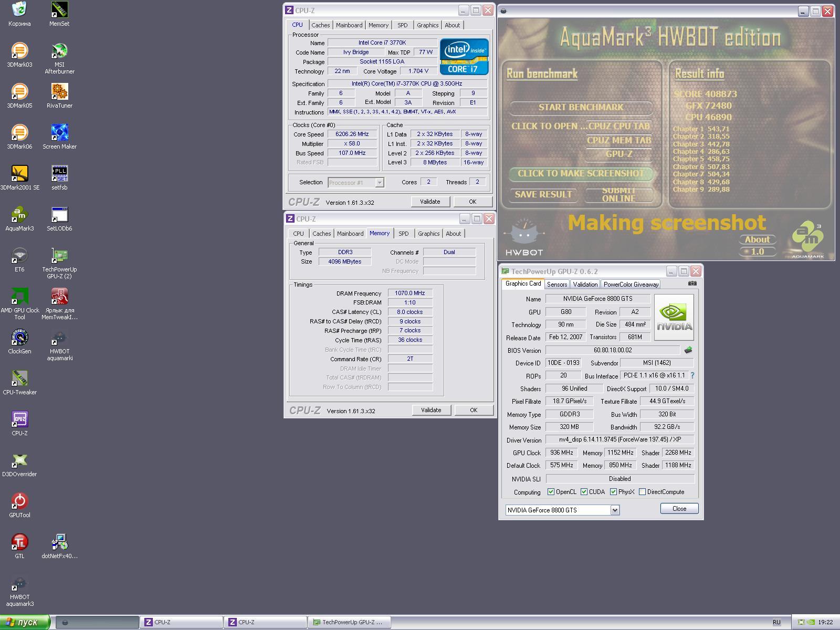Click CLICK TO MAKE SCREENSHOT button

coord(581,173)
